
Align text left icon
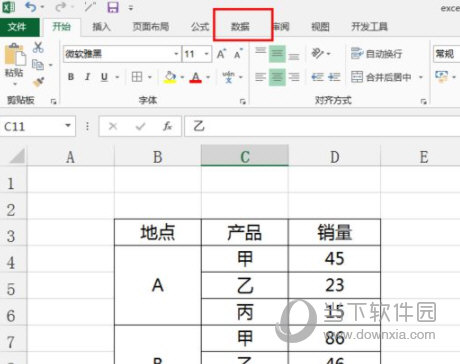261,77
